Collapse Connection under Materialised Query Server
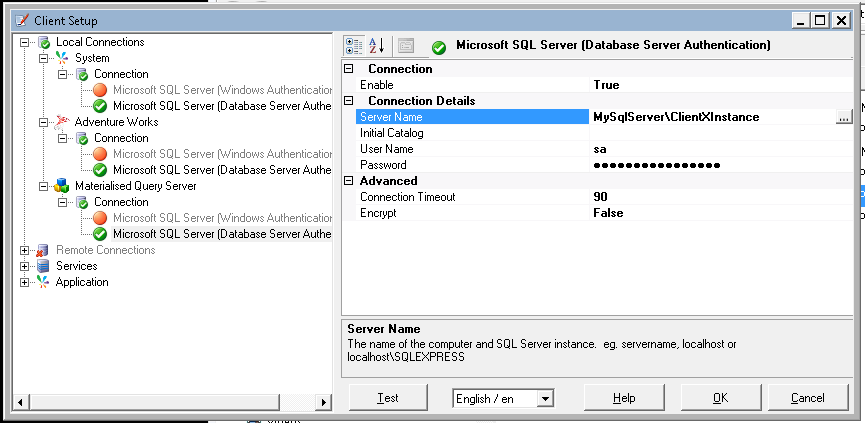 (x=62, y=202)
